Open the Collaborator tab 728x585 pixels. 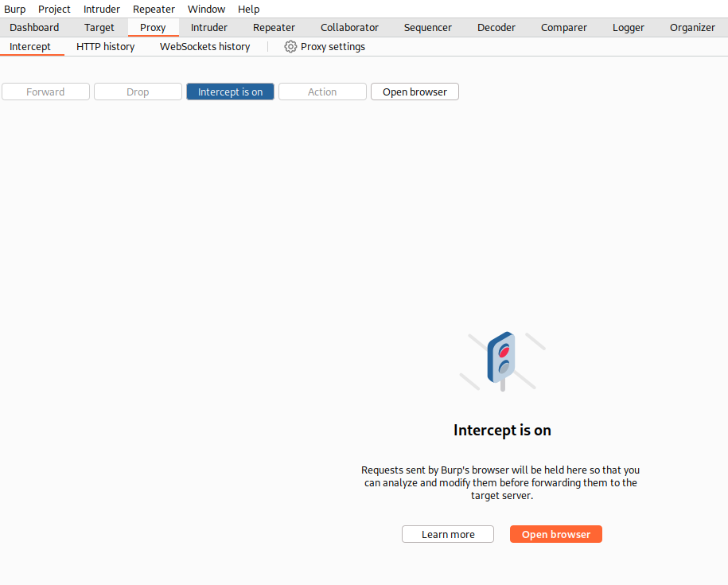349,28
